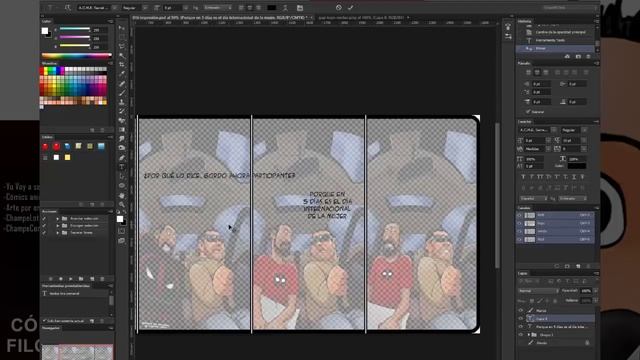Hide the Marcos layer with its eye icon
Image resolution: width=640 pixels, height=360 pixels.
click(x=520, y=311)
